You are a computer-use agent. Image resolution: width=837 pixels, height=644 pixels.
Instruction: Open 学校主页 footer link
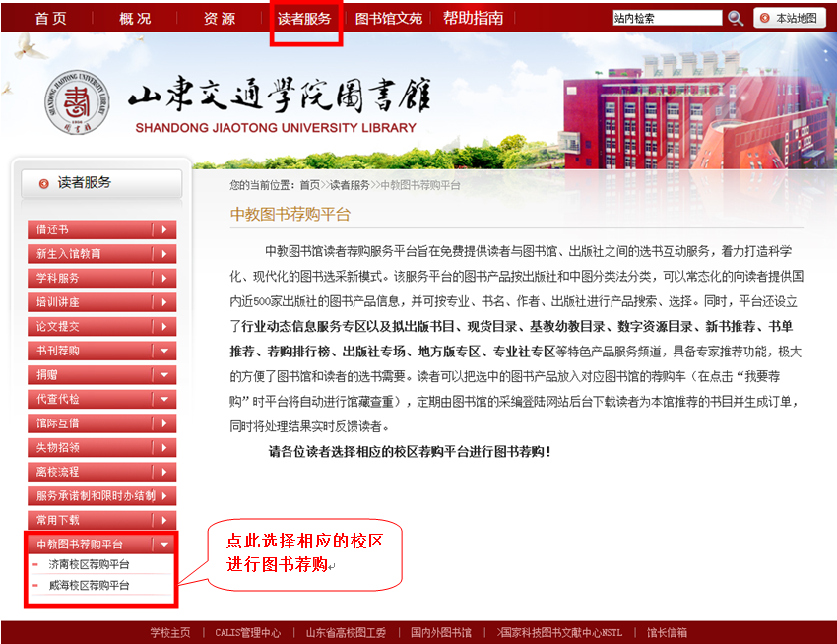(x=169, y=633)
